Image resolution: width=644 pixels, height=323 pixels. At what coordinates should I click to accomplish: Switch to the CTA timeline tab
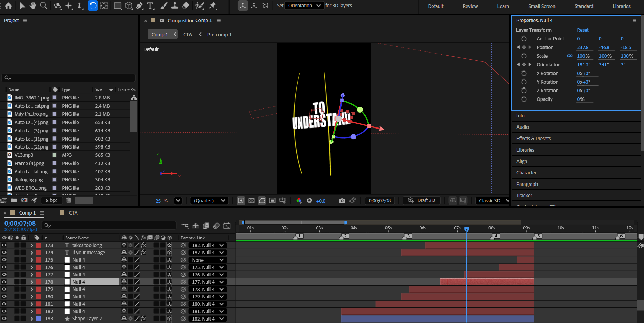click(x=73, y=213)
